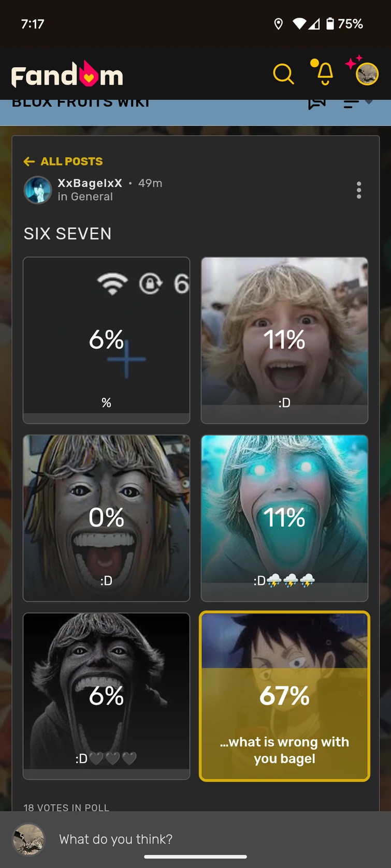Image resolution: width=391 pixels, height=868 pixels.
Task: Open the wiki discussions chat icon
Action: click(317, 103)
